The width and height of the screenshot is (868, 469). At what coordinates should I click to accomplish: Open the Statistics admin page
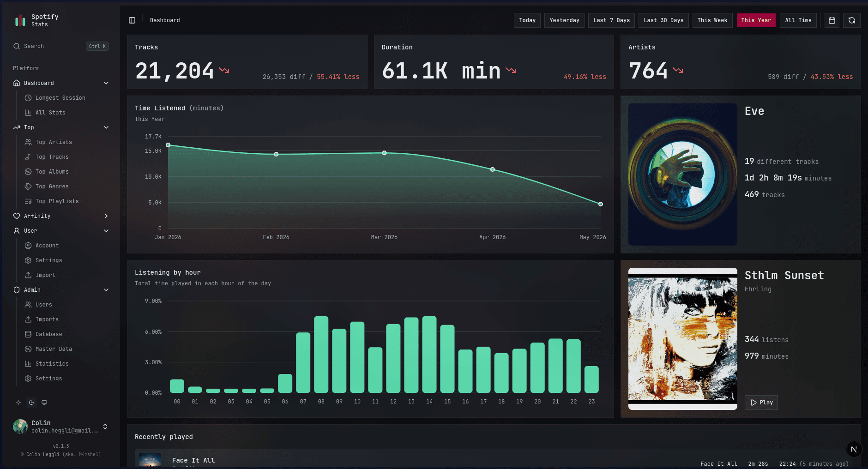[x=52, y=364]
